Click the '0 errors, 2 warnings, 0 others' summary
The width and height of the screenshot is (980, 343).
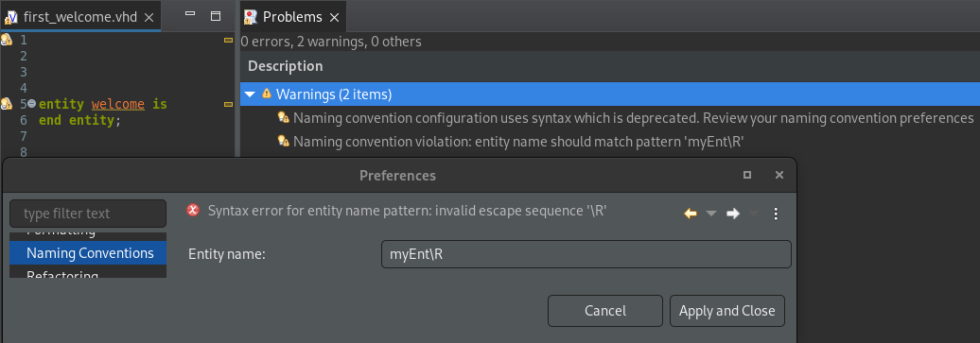point(331,42)
